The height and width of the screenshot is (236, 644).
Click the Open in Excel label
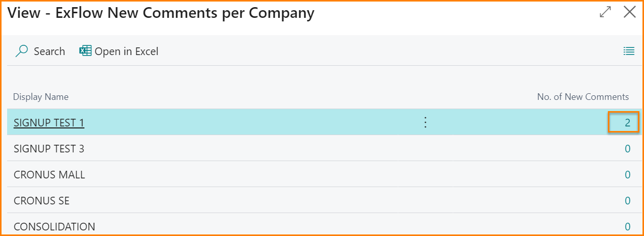[127, 51]
